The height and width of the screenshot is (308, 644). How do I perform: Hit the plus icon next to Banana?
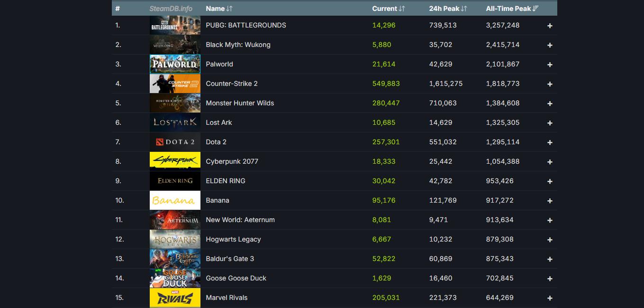[550, 201]
